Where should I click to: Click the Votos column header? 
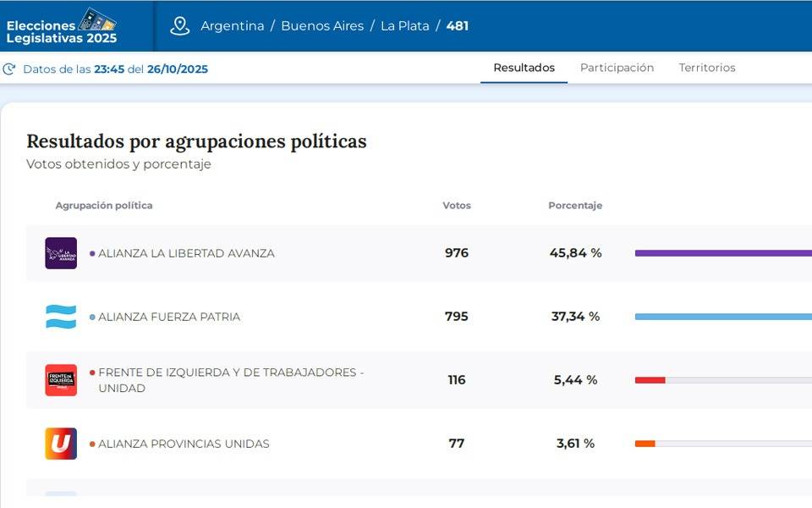(x=457, y=206)
